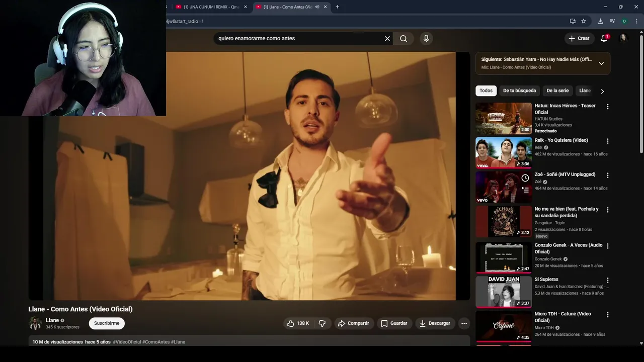Download video via Descargar button
The image size is (644, 362).
pos(435,323)
